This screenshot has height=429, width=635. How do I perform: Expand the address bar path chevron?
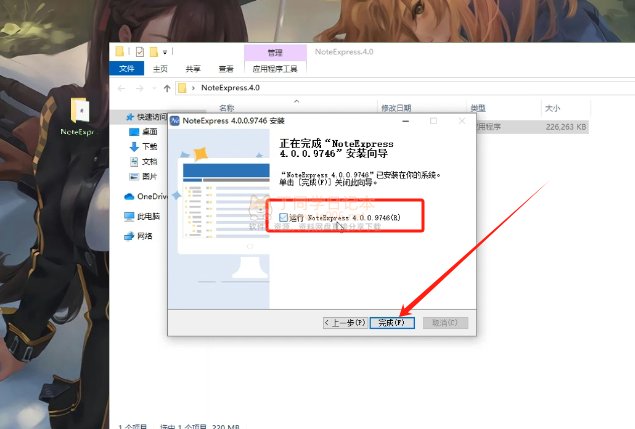click(193, 88)
